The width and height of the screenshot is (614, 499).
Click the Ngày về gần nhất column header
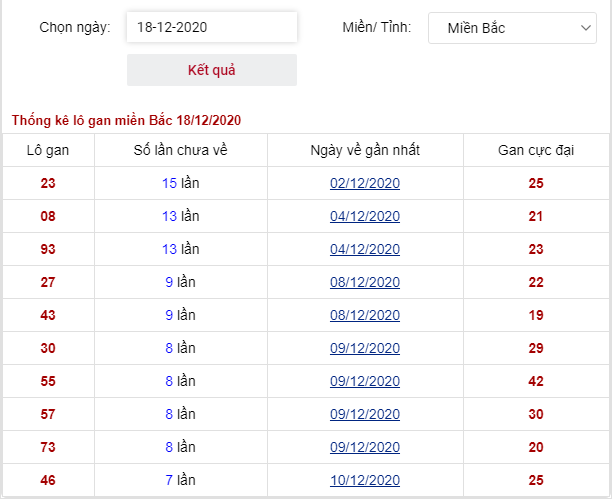pos(365,150)
